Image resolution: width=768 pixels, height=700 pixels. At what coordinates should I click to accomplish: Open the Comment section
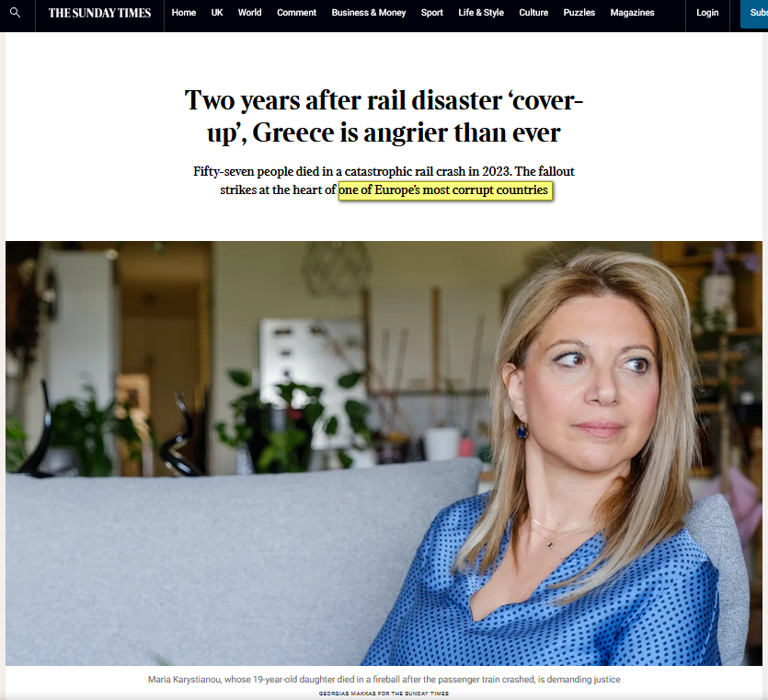pyautogui.click(x=297, y=13)
